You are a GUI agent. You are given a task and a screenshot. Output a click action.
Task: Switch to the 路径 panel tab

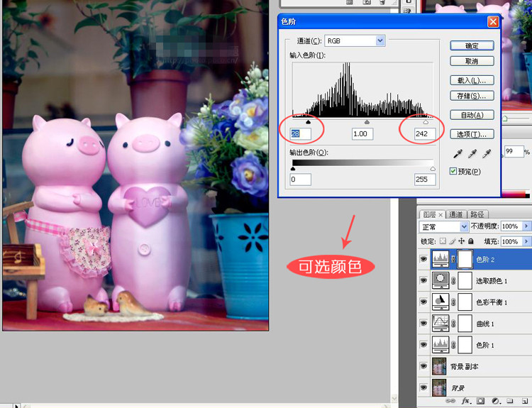coord(477,214)
